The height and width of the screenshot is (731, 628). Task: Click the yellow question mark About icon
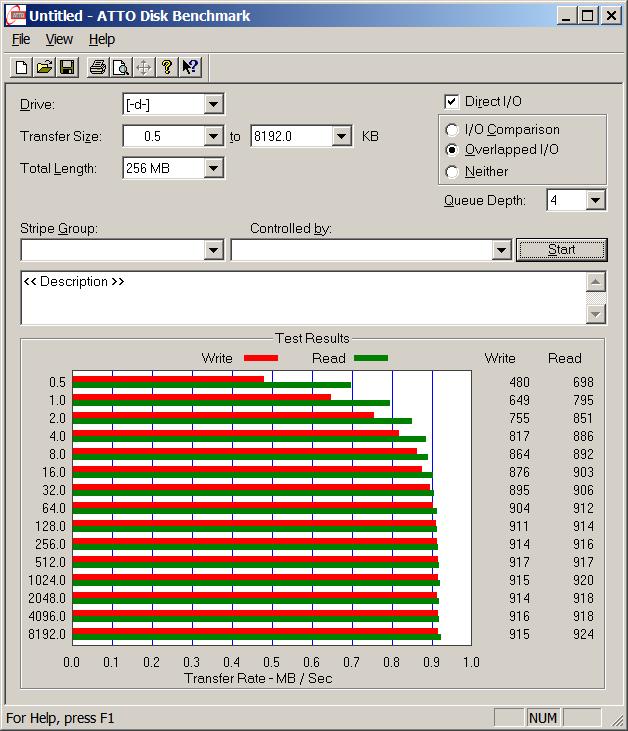point(167,67)
